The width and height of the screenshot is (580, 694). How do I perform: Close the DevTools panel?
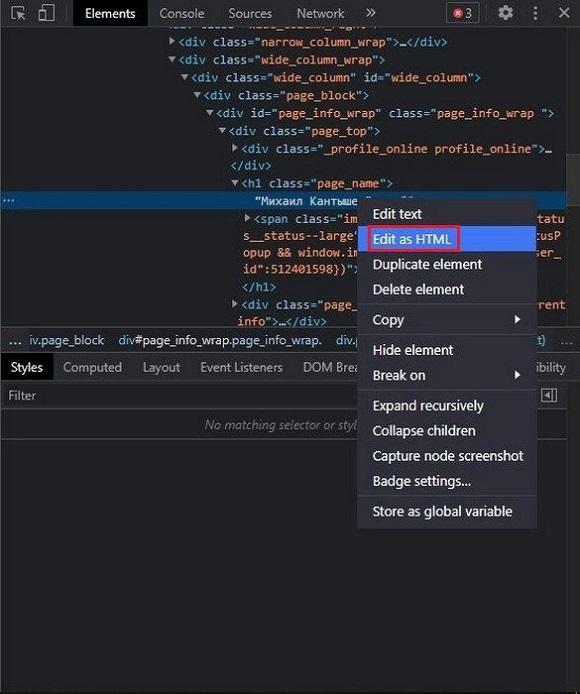pyautogui.click(x=564, y=13)
